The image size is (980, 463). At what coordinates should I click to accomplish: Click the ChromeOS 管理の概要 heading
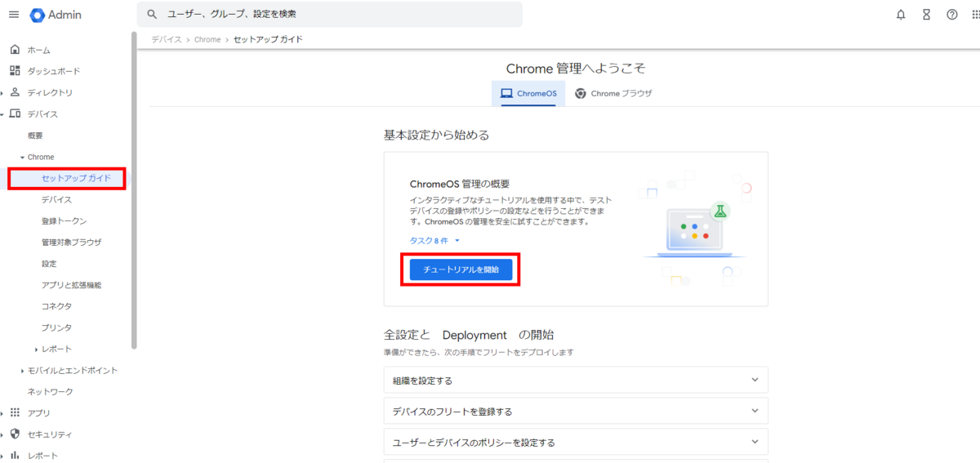click(x=460, y=184)
